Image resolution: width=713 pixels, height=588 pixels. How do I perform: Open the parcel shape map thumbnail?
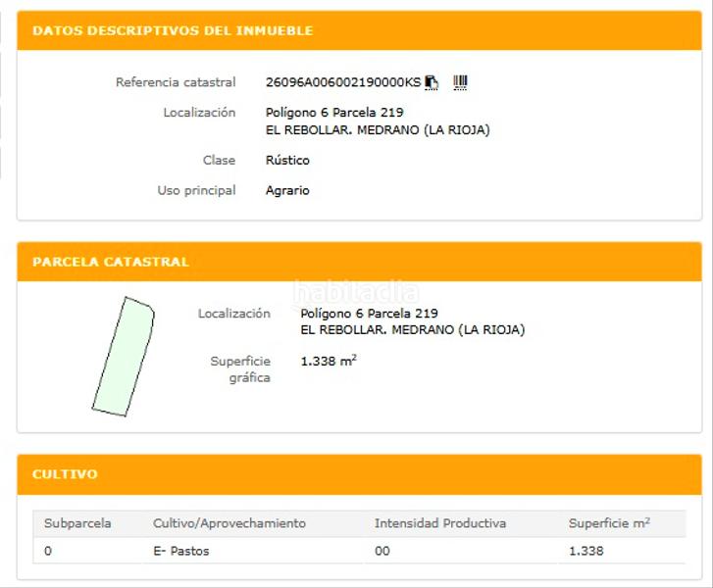pyautogui.click(x=124, y=357)
